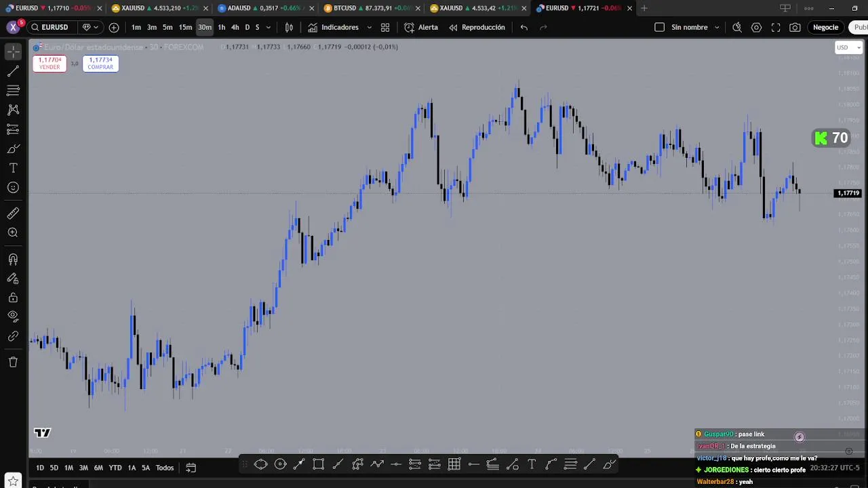
Task: Expand the Sin nombre layout dropdown
Action: 717,27
